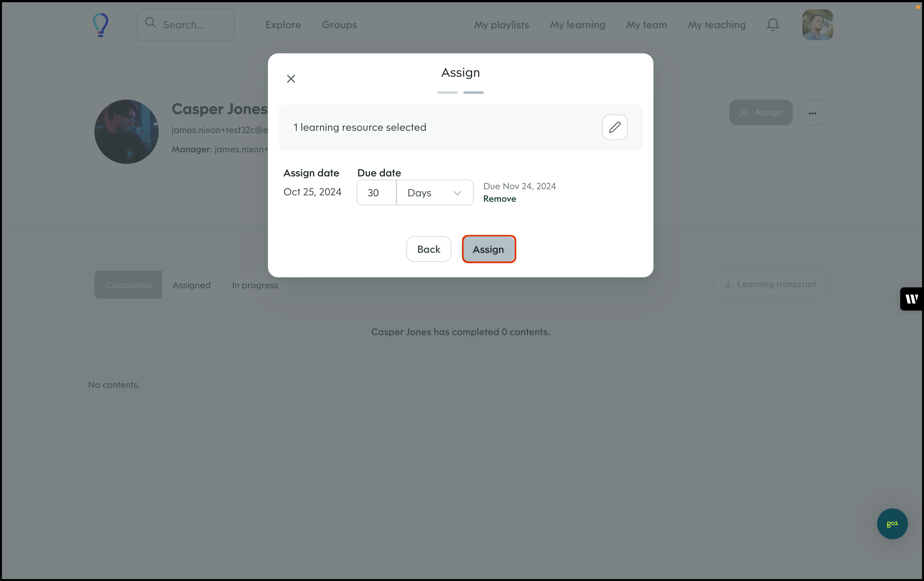Viewport: 924px width, 581px height.
Task: Click 'Casper Jones has completed 0 contents.' text
Action: [x=460, y=332]
